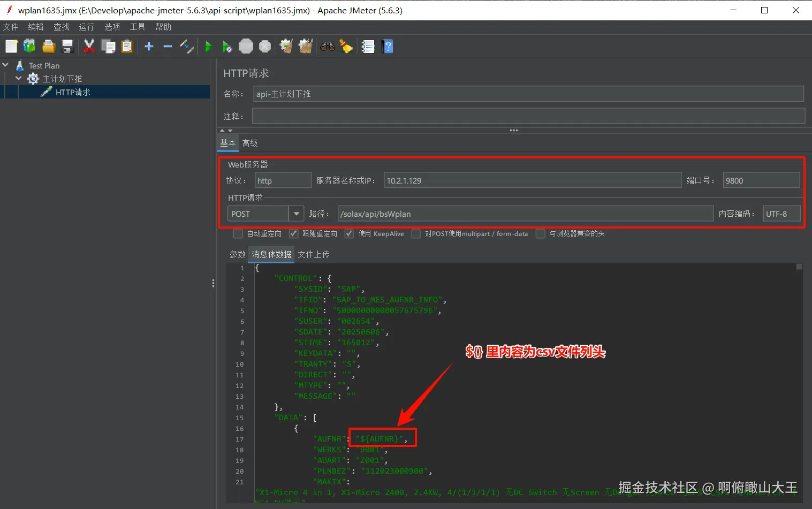Clear results with the Clear icon
This screenshot has width=812, height=509.
coord(286,47)
